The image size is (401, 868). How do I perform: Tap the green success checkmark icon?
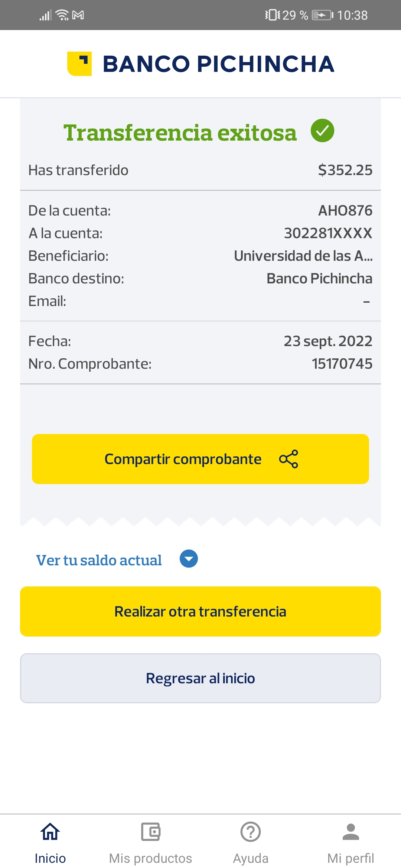click(322, 131)
